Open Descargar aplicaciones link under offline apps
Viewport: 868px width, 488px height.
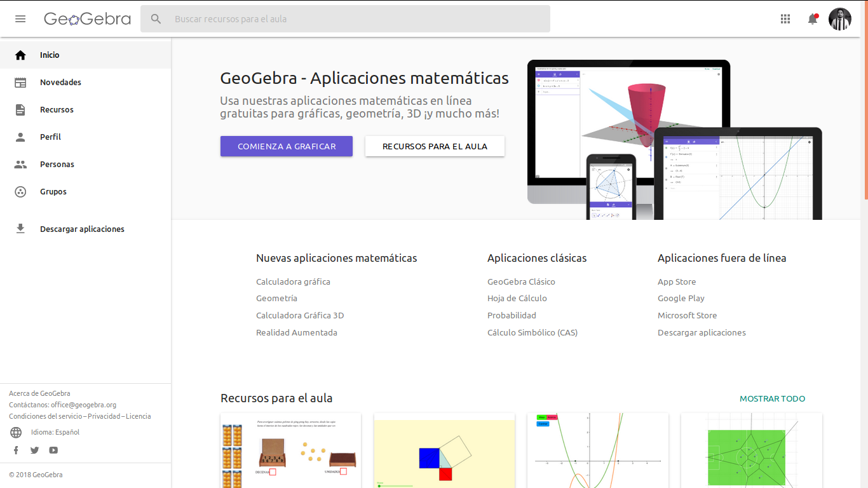coord(702,332)
